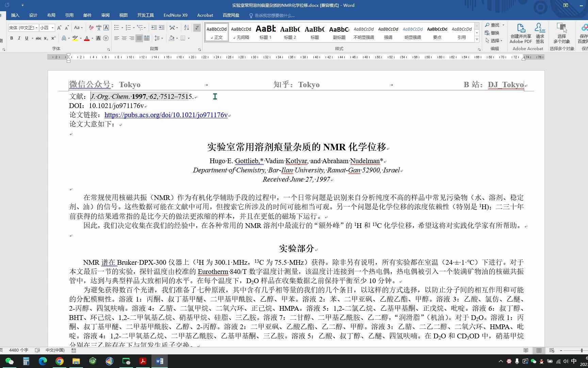This screenshot has width=588, height=368.
Task: Click the numbered list icon
Action: click(128, 28)
